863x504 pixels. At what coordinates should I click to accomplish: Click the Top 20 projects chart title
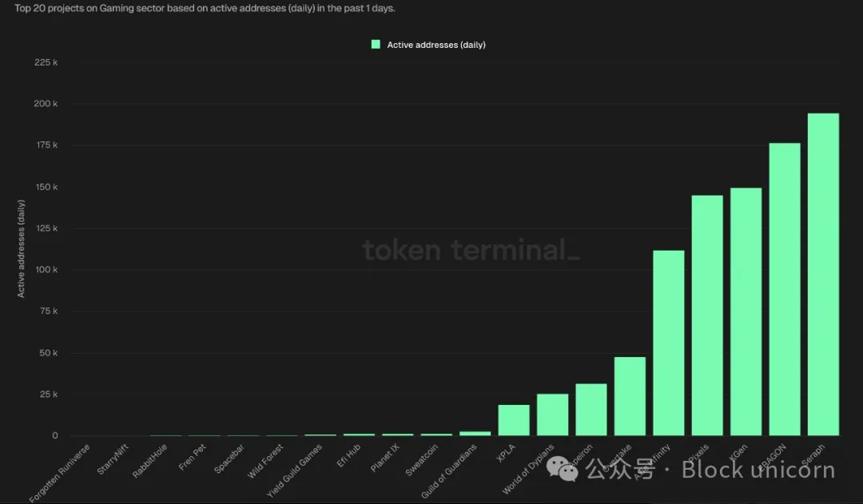tap(205, 8)
